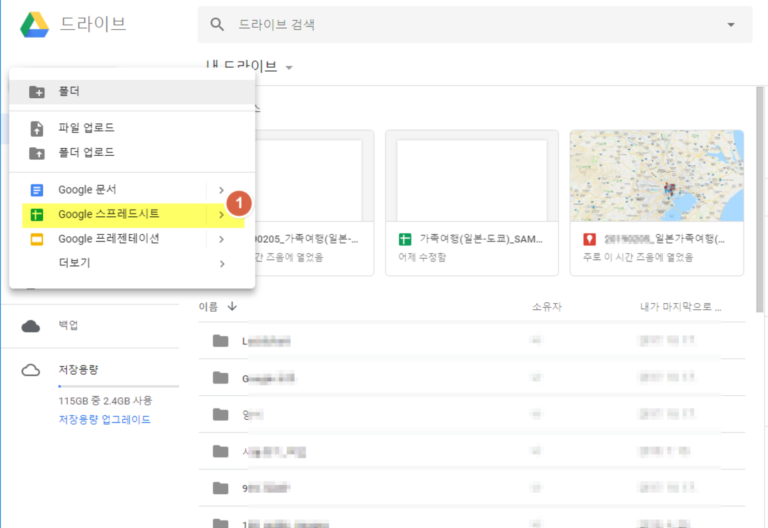Click the folder upload icon
This screenshot has height=528, width=768.
tap(37, 153)
